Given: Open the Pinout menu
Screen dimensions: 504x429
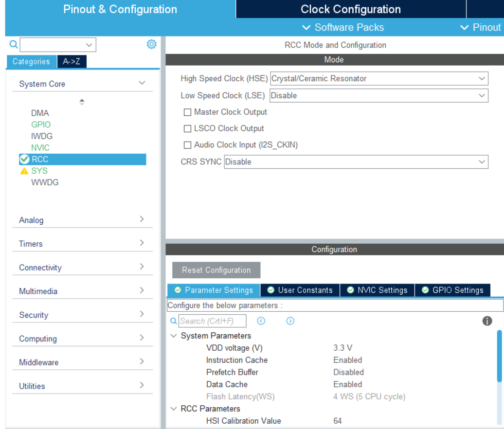Looking at the screenshot, I should click(x=481, y=27).
